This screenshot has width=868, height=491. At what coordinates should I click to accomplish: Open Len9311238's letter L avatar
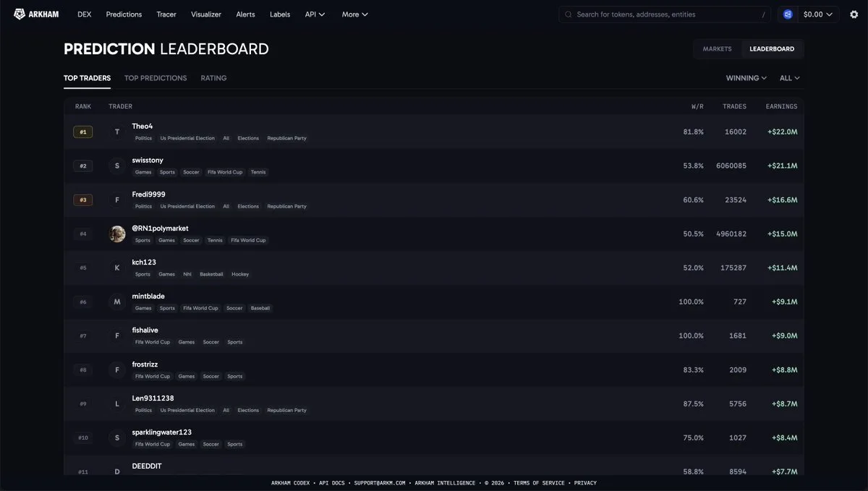[117, 404]
